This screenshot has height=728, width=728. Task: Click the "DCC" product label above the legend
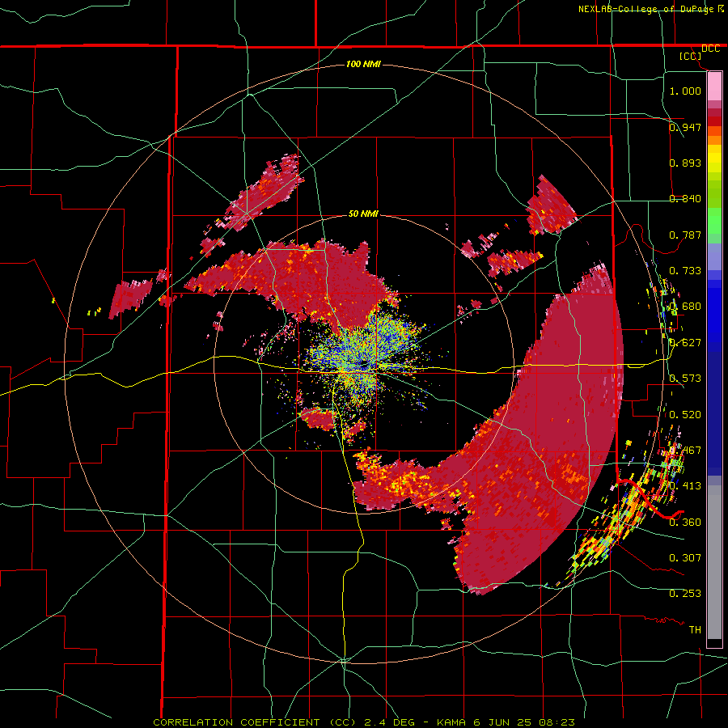pos(710,49)
